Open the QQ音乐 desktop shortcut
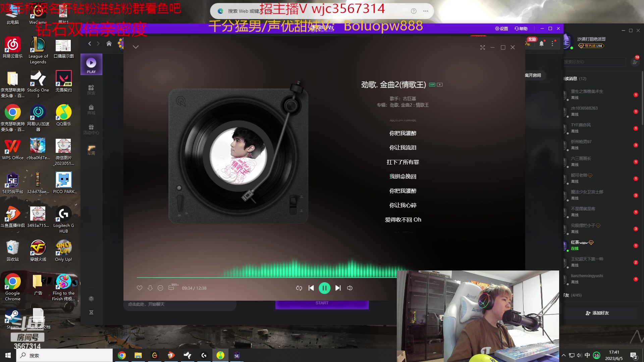 [64, 115]
